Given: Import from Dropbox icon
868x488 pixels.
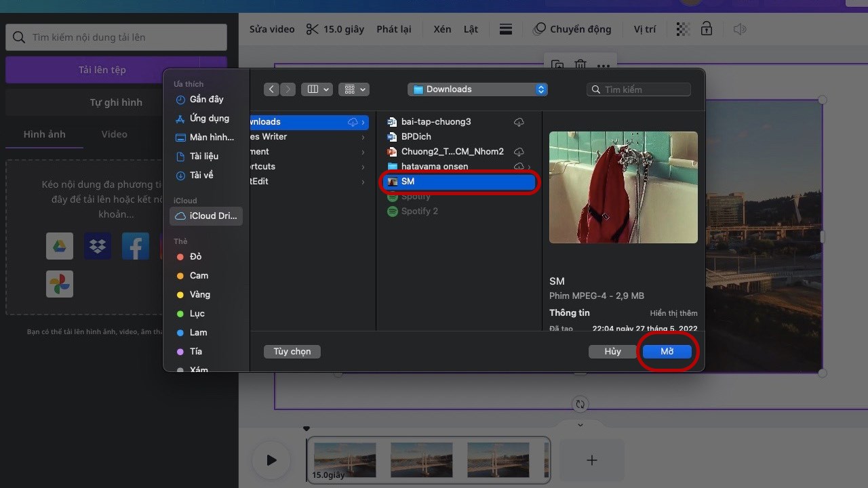Looking at the screenshot, I should click(x=98, y=246).
